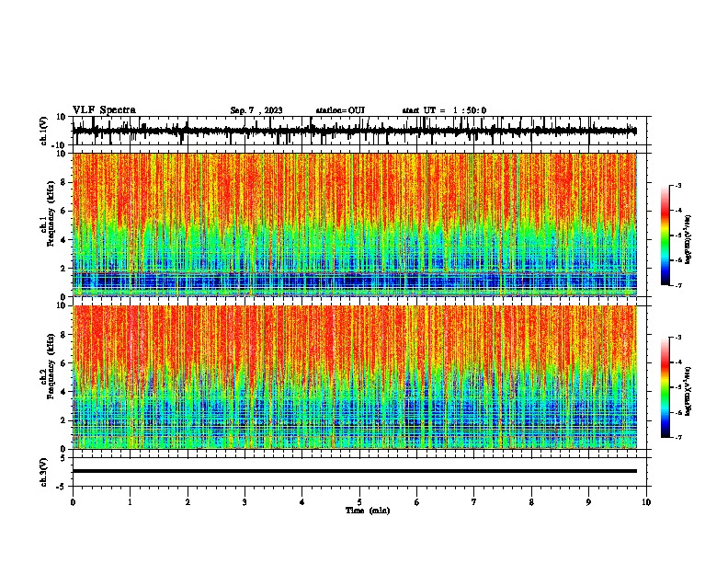Click inside the ch.1 spectrogram panel
Screen dimensions: 728x563
tap(355, 224)
